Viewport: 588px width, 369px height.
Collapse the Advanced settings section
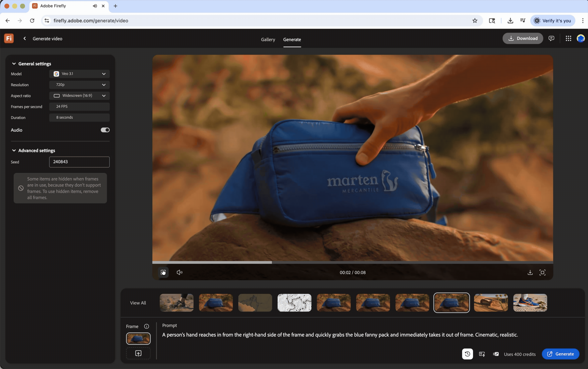click(x=14, y=150)
